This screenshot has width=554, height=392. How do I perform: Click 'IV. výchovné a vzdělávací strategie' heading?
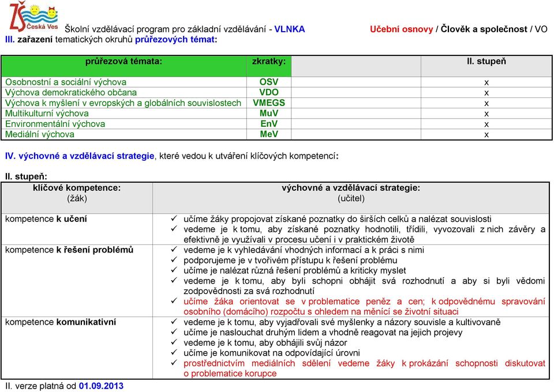[x=80, y=156]
